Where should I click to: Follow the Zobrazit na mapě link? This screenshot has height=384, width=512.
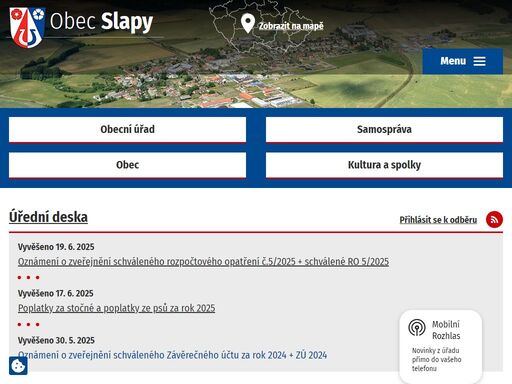pyautogui.click(x=291, y=26)
